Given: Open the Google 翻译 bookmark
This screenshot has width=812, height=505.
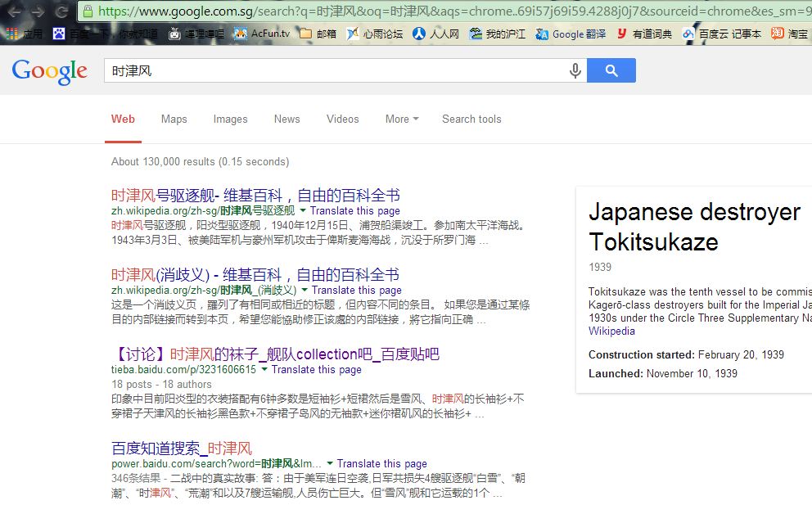Looking at the screenshot, I should (571, 34).
